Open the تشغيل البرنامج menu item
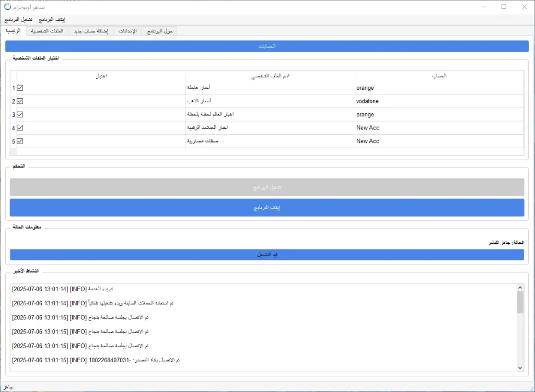Screen dimensions: 535x392 [x=18, y=20]
